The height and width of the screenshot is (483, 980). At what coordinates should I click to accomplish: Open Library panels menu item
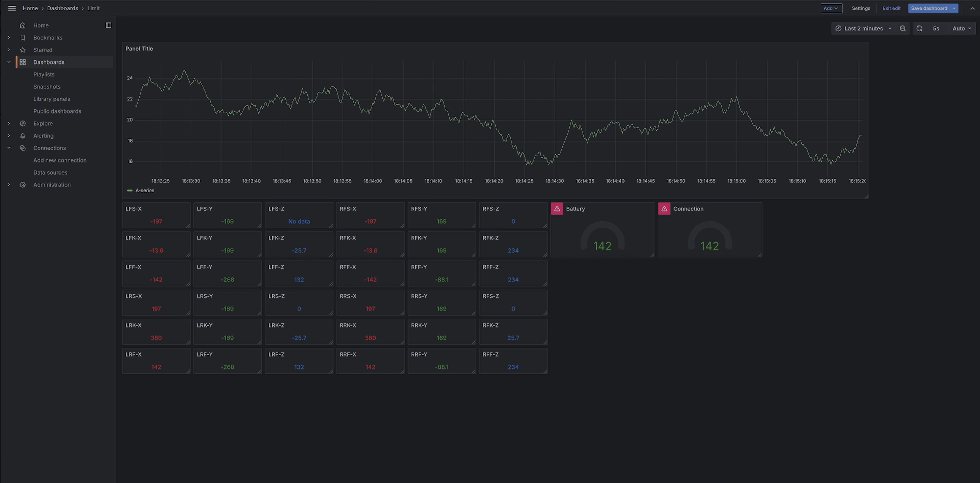tap(51, 99)
